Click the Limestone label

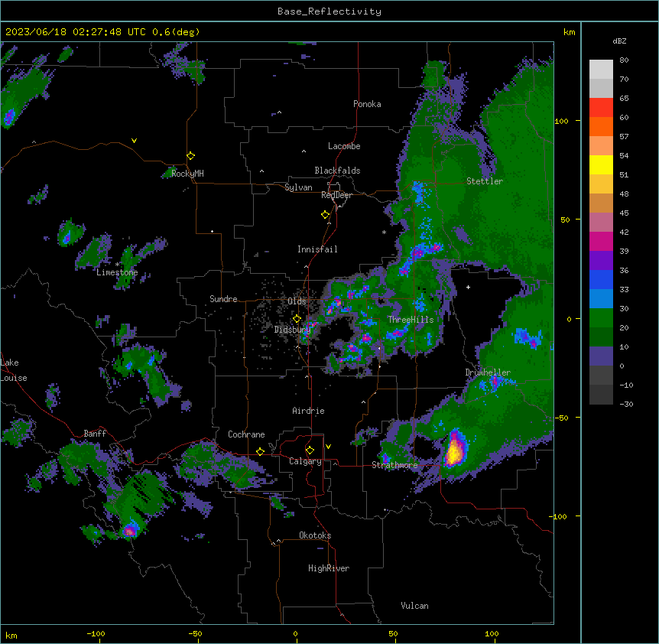click(117, 272)
